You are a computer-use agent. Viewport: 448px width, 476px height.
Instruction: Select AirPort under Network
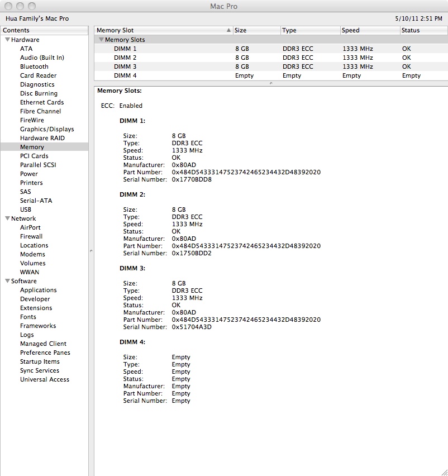30,227
